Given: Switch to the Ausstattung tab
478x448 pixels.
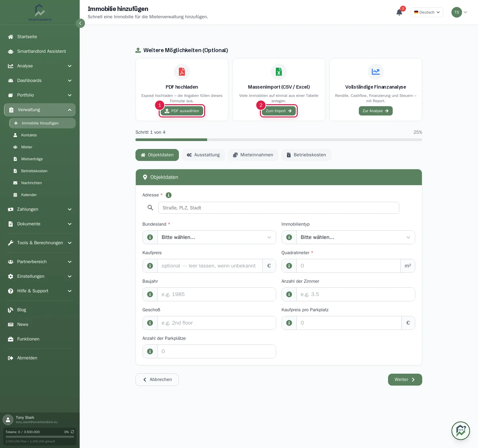Looking at the screenshot, I should tap(203, 155).
